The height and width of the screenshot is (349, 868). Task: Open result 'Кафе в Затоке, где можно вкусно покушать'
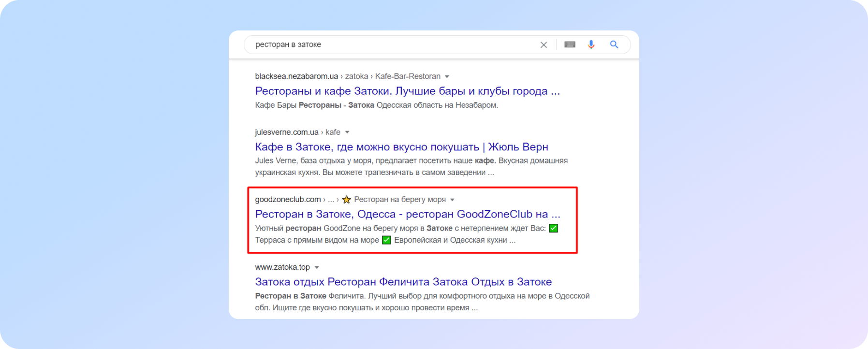click(x=401, y=147)
